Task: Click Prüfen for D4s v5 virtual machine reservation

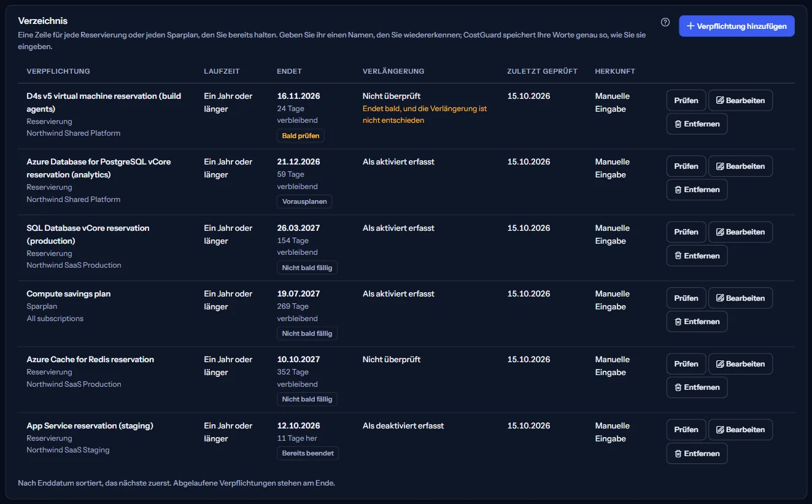Action: (x=686, y=100)
